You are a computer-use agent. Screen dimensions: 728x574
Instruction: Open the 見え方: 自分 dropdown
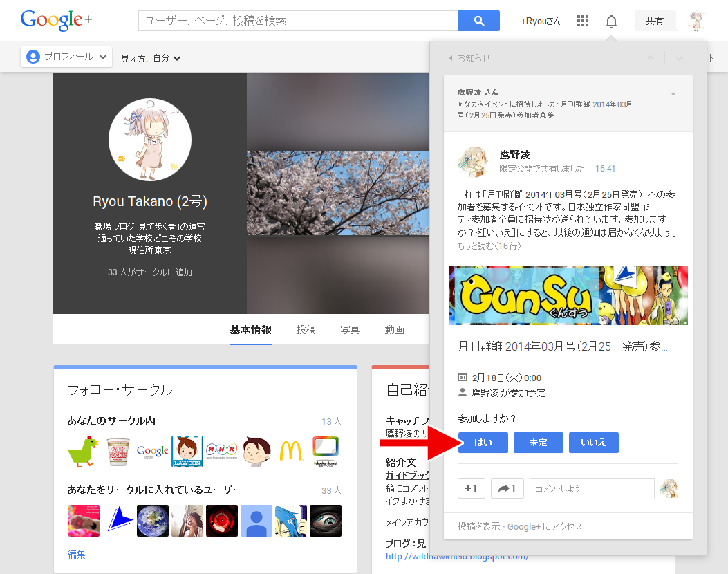click(x=151, y=58)
